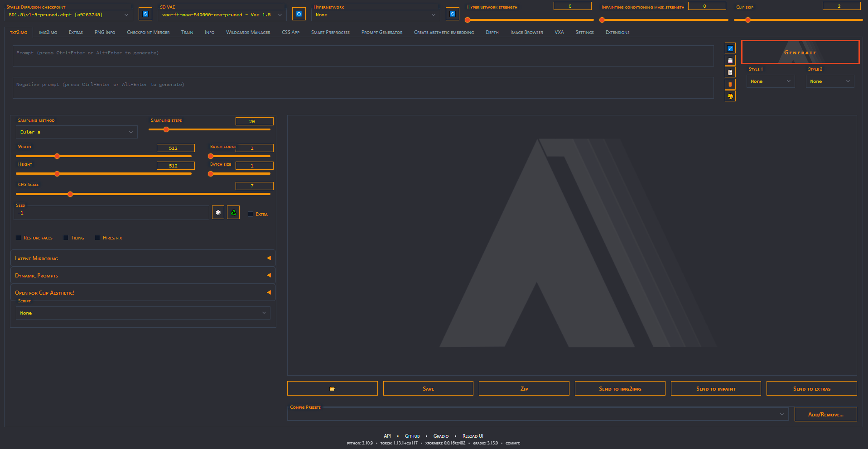Open the Style 1 dropdown
The image size is (868, 449).
(x=771, y=81)
